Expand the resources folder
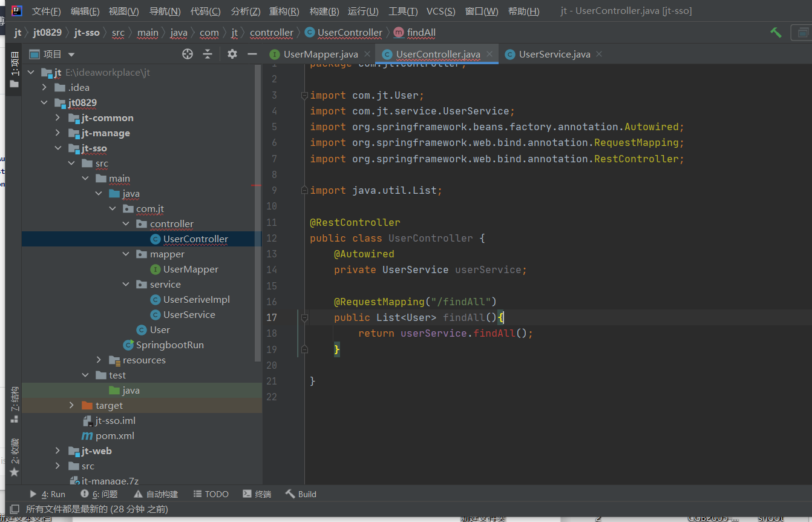The image size is (812, 522). [x=99, y=360]
